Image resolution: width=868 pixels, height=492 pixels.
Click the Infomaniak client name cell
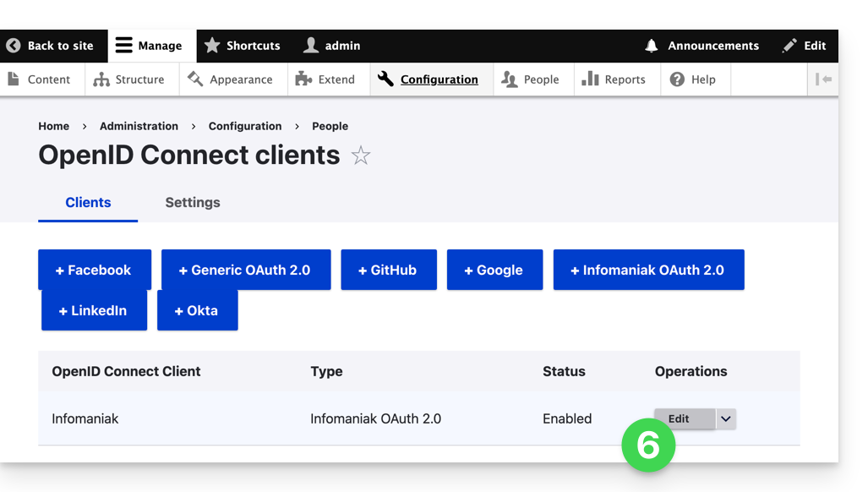(85, 419)
